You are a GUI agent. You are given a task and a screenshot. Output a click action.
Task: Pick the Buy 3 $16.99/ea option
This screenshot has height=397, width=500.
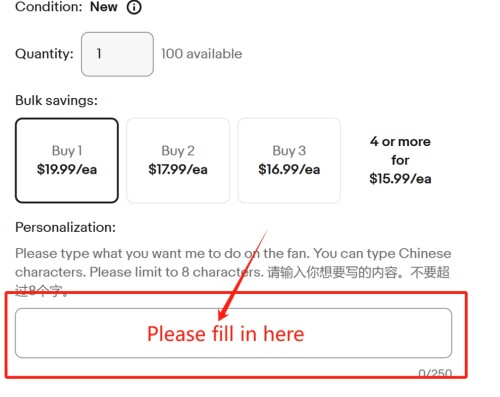289,160
